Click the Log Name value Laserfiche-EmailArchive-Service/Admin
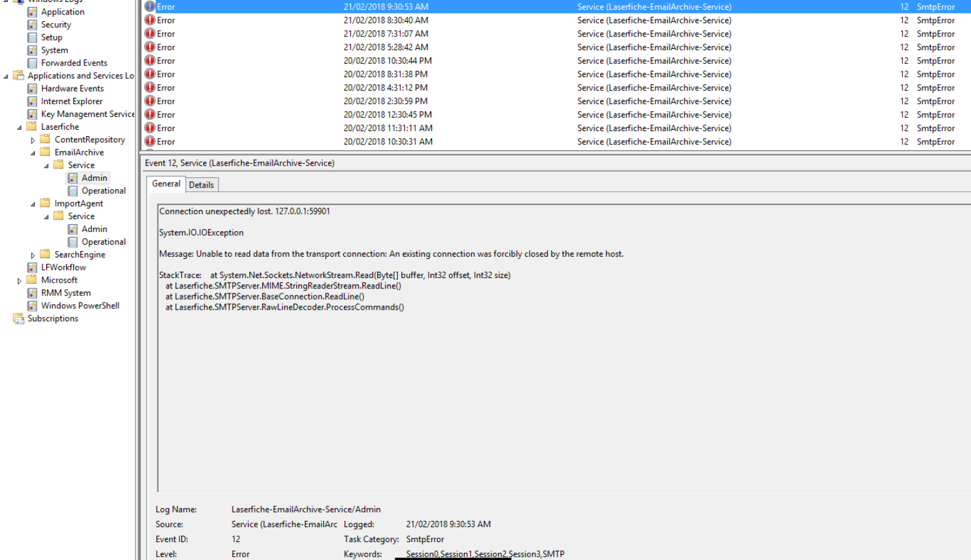Image resolution: width=971 pixels, height=560 pixels. [306, 509]
